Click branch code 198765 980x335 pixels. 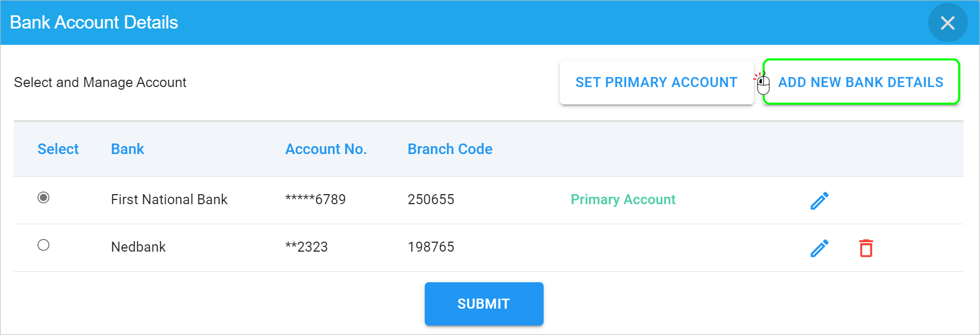[x=431, y=247]
